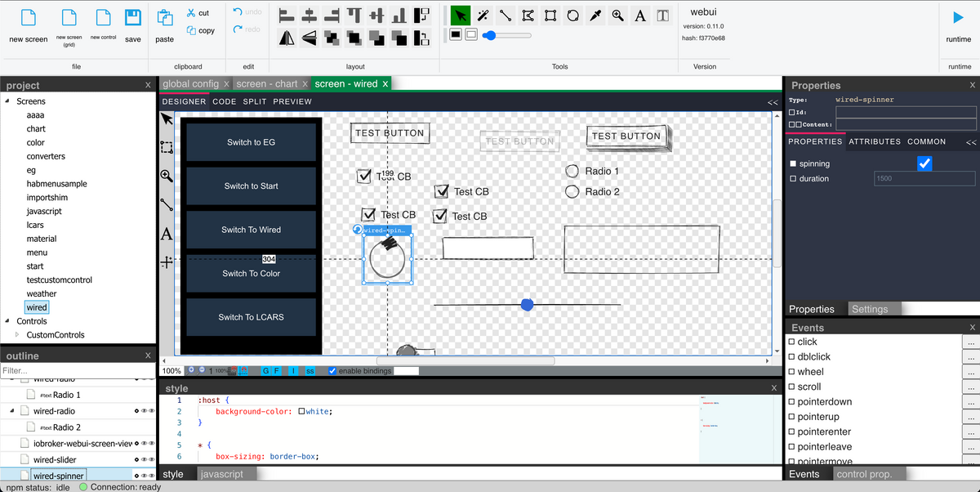
Task: Click the duration value field
Action: (x=924, y=178)
